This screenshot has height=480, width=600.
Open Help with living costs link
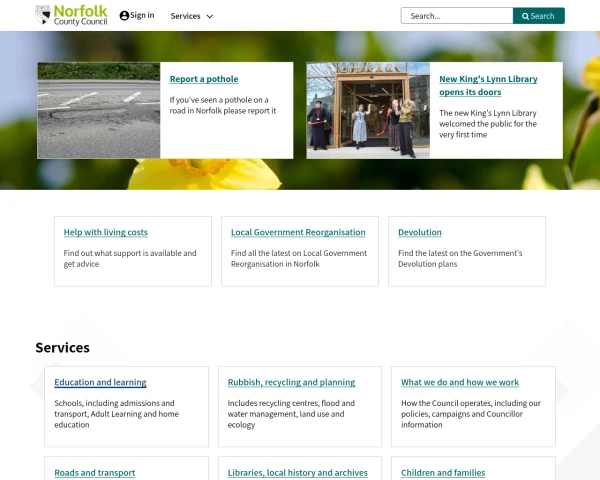pos(106,232)
